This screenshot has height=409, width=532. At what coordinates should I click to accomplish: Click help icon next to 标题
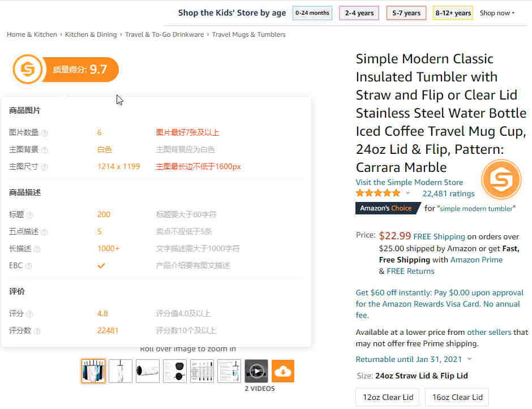29,215
